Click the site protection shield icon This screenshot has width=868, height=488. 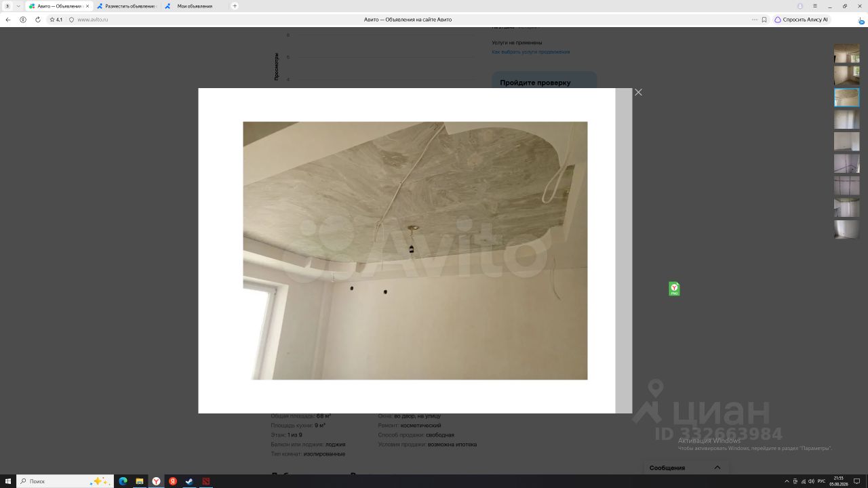[71, 20]
